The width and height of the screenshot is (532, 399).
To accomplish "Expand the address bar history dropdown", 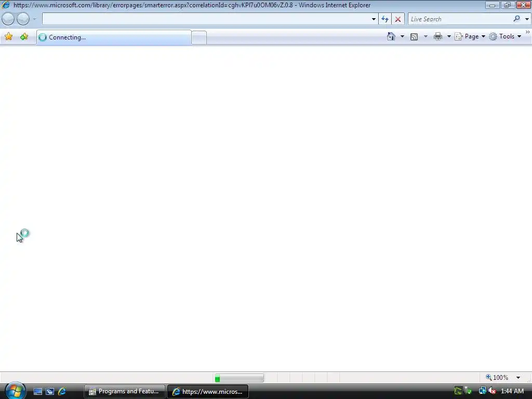I will click(x=374, y=19).
